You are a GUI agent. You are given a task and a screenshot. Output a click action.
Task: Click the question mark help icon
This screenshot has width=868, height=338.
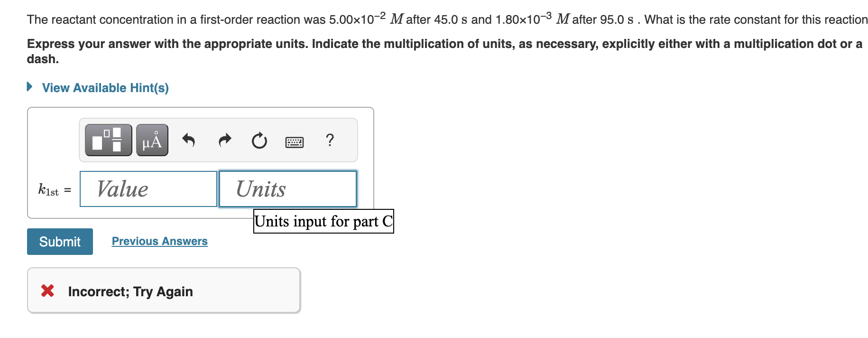(330, 140)
